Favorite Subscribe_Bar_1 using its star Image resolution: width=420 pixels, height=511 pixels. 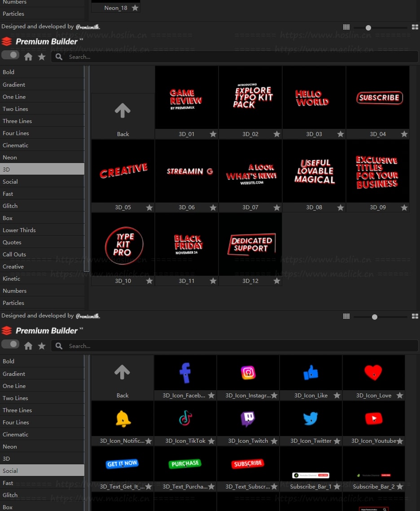click(337, 487)
